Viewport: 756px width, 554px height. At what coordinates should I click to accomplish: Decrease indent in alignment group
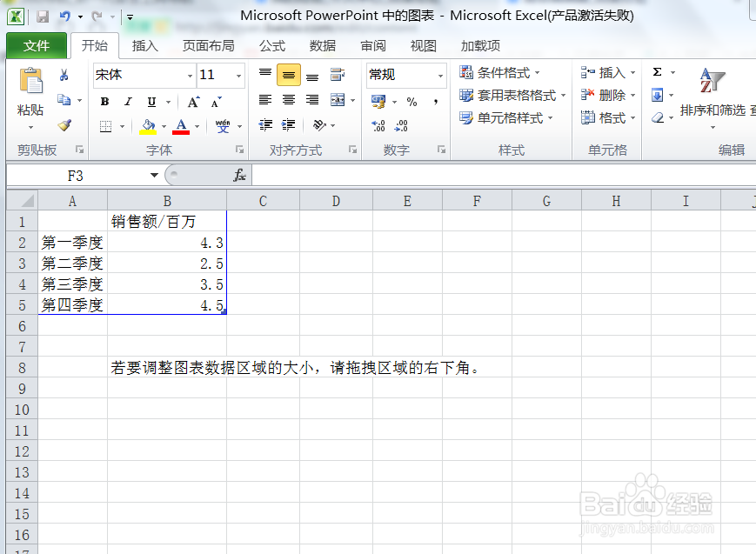pyautogui.click(x=265, y=125)
